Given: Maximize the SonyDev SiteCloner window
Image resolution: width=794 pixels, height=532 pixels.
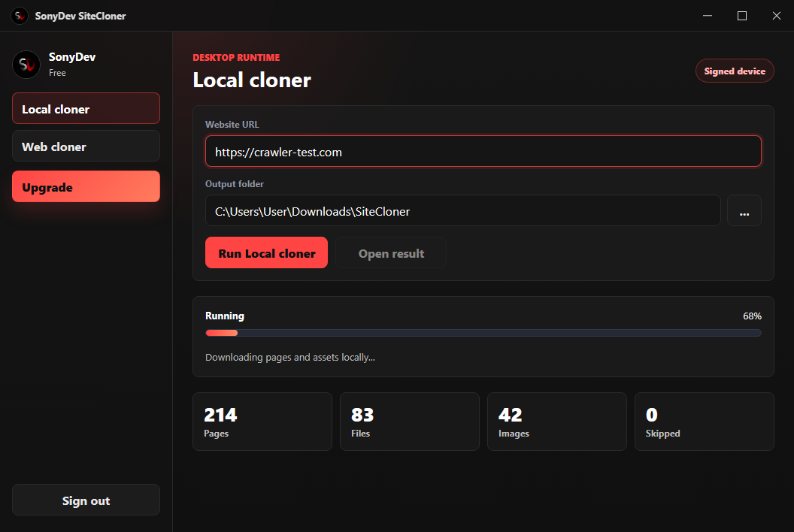Looking at the screenshot, I should pos(742,16).
